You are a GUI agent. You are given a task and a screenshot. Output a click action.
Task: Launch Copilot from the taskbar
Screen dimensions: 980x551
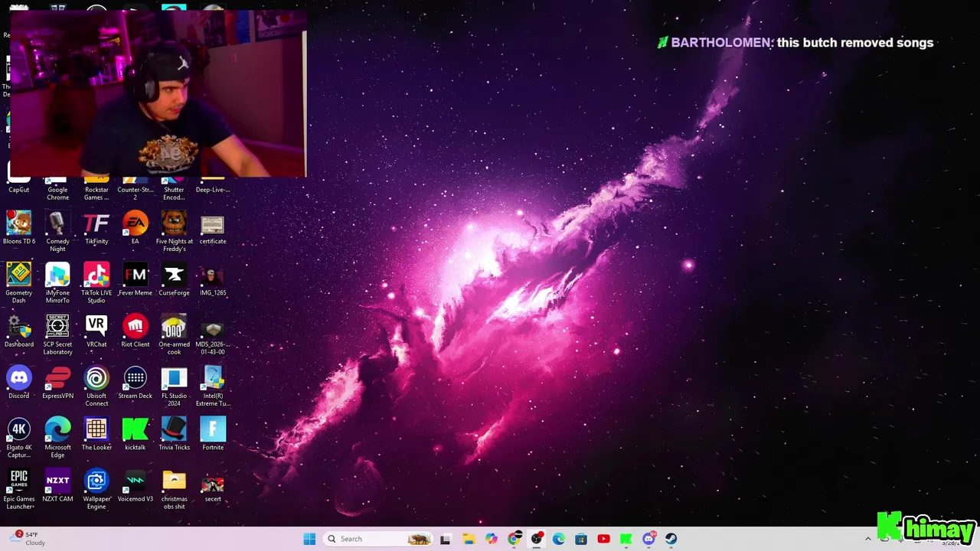[491, 539]
